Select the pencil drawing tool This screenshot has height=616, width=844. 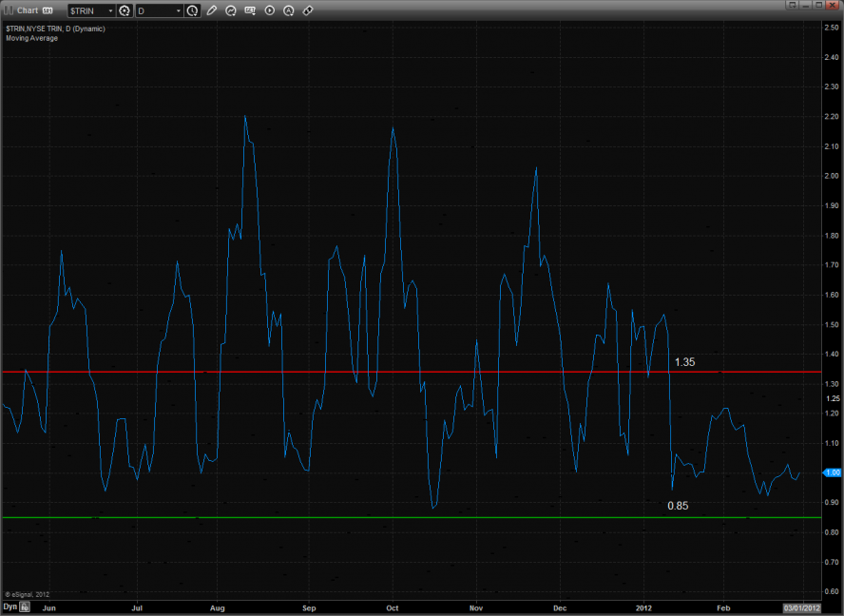[212, 10]
